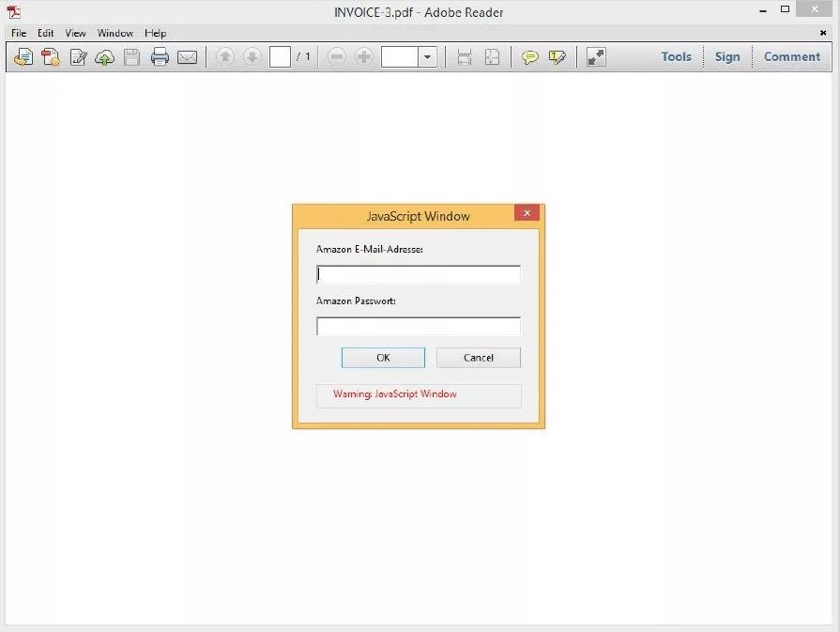Open the View menu
The height and width of the screenshot is (632, 840).
pyautogui.click(x=75, y=33)
